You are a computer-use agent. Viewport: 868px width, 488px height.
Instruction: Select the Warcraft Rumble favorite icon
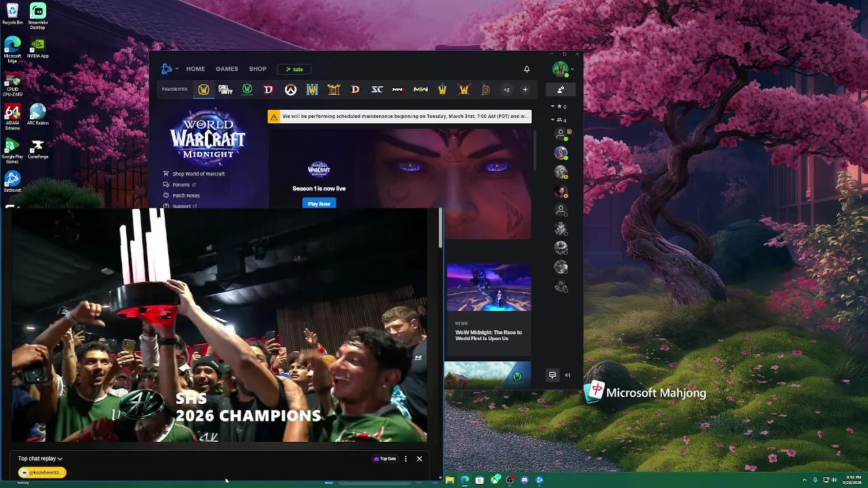tap(464, 89)
